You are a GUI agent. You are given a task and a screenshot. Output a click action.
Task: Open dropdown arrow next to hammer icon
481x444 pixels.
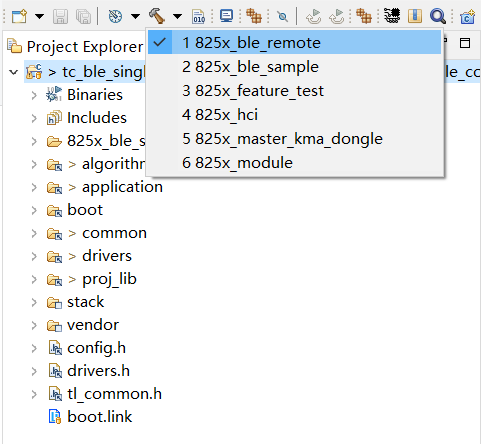pyautogui.click(x=177, y=16)
